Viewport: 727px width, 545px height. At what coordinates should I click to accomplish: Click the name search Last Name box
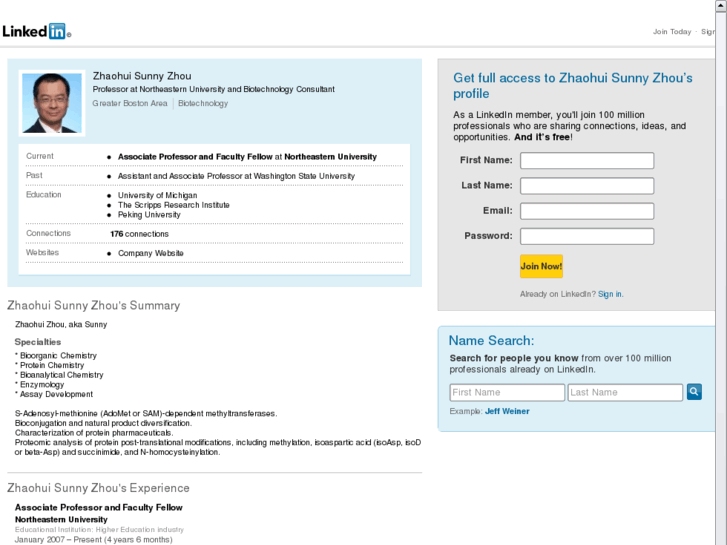(x=625, y=392)
